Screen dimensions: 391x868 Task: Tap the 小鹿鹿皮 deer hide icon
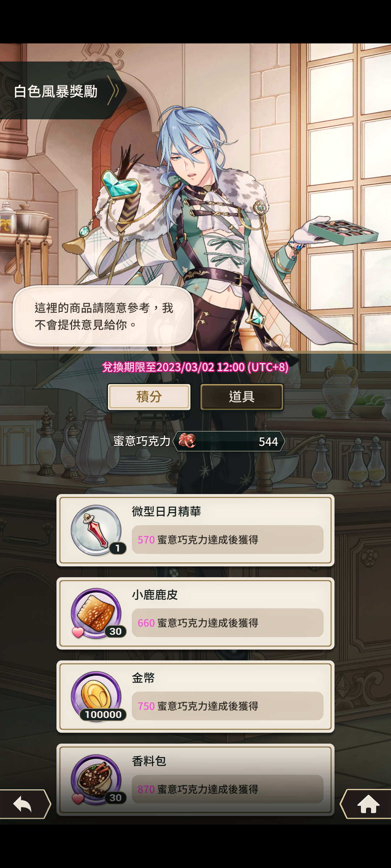96,613
